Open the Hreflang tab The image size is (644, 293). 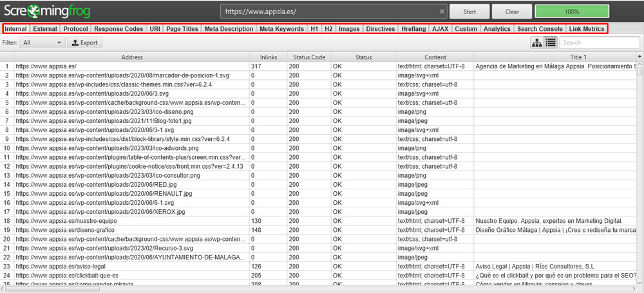(x=413, y=29)
